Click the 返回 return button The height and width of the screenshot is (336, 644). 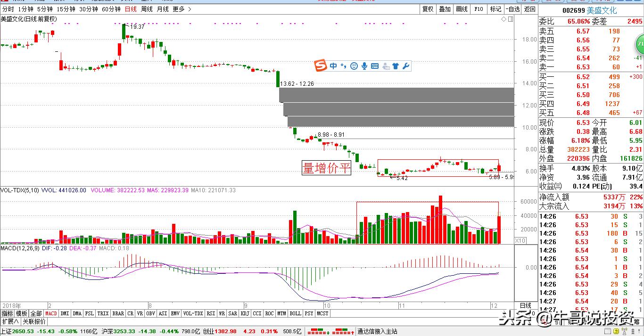pyautogui.click(x=528, y=8)
